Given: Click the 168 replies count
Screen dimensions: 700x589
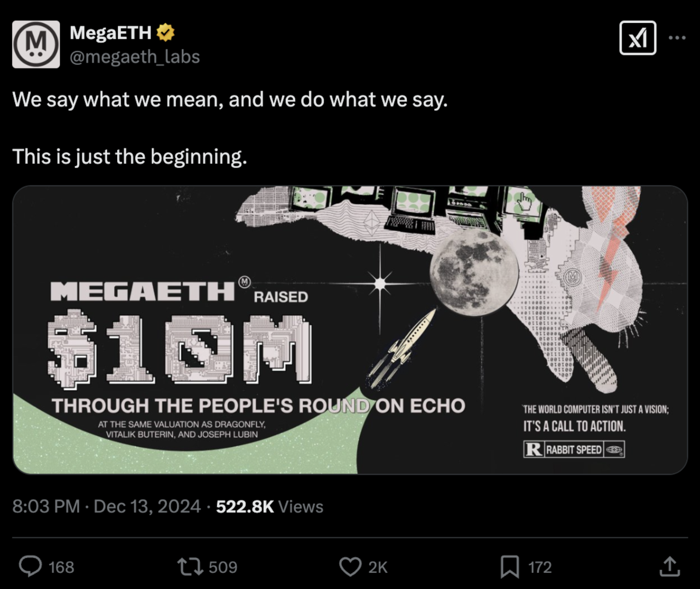Looking at the screenshot, I should 62,567.
